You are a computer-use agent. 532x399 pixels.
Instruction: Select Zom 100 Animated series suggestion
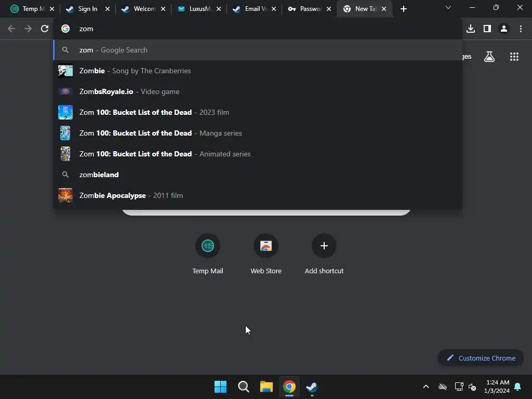click(258, 154)
